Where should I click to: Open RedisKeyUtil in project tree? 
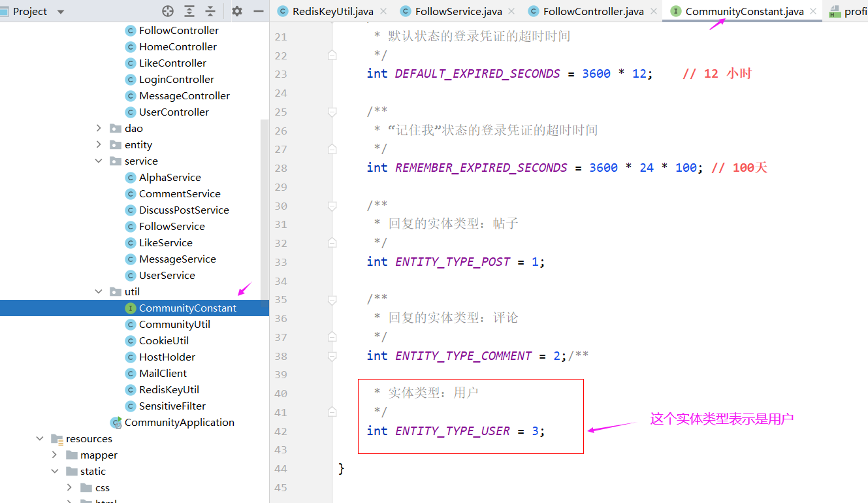(x=169, y=389)
